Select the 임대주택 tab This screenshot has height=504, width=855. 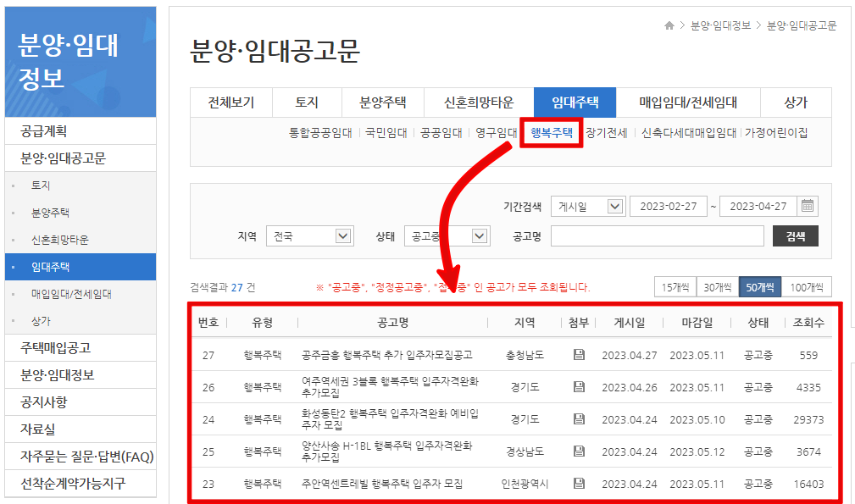point(575,102)
